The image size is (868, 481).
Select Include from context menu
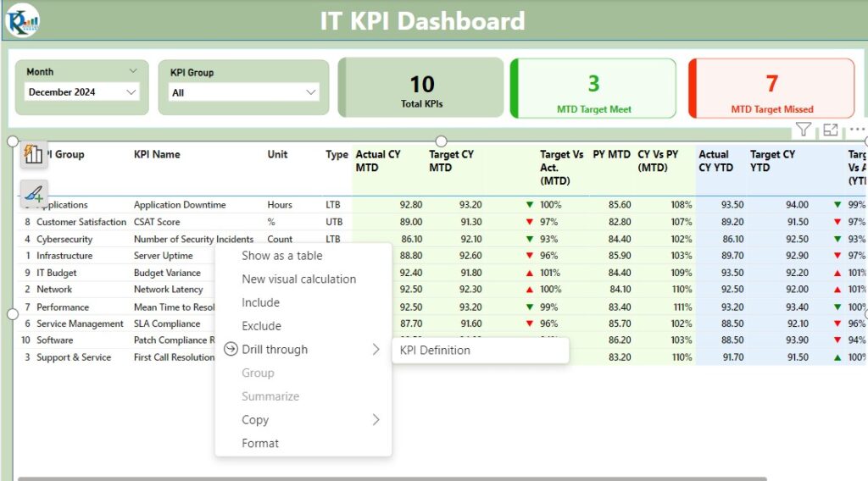point(260,302)
